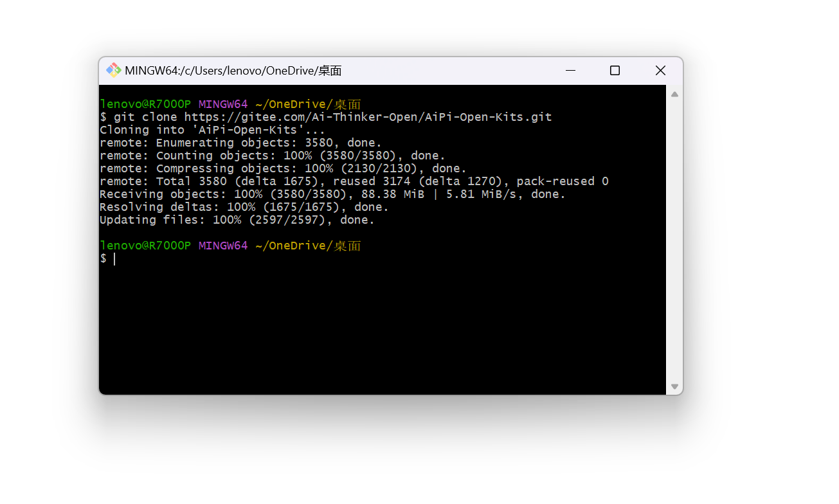Click the "Cloning into 'AiPi-Open-Kits'..." line
This screenshot has height=504, width=839.
click(x=212, y=130)
